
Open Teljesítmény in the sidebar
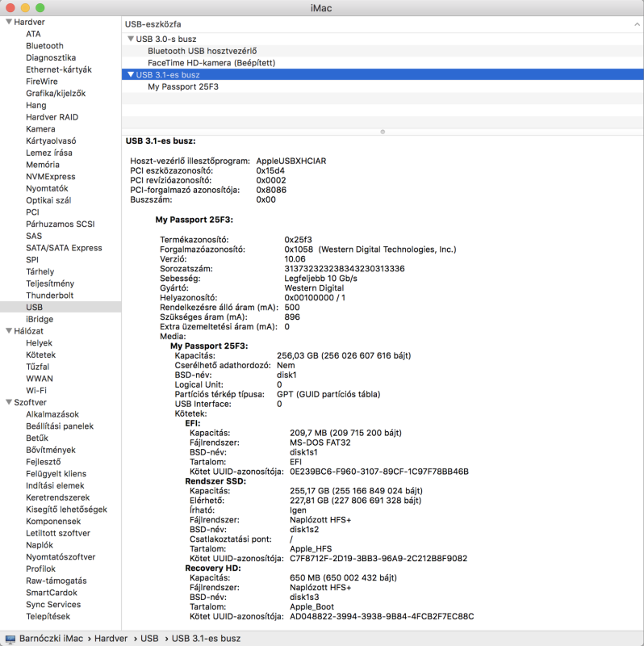[50, 283]
